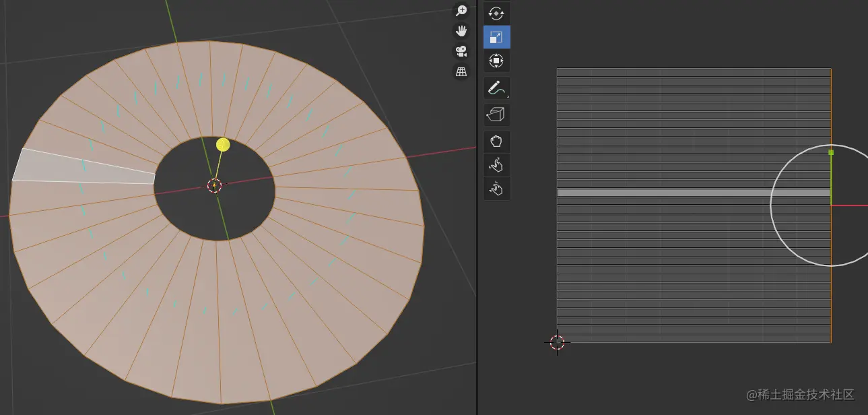Select the Rotate tool in UV toolbar

(x=496, y=13)
